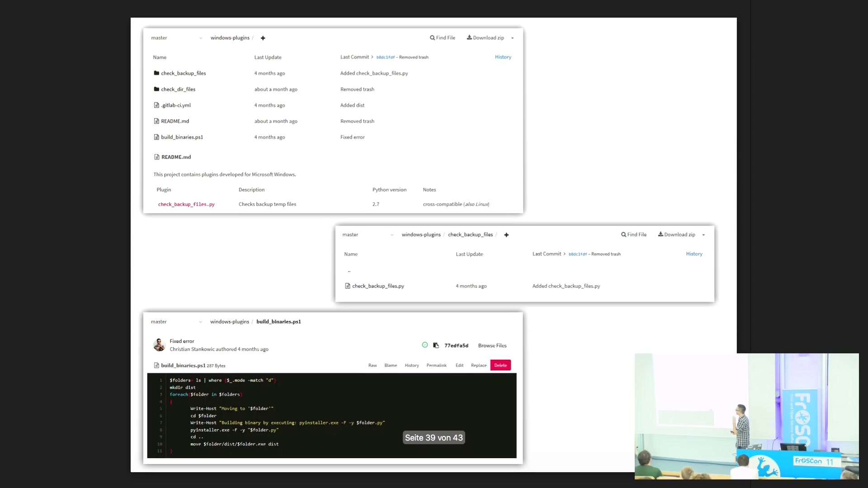Click Download zip in the top panel
Screen dimensions: 868x488
point(486,38)
